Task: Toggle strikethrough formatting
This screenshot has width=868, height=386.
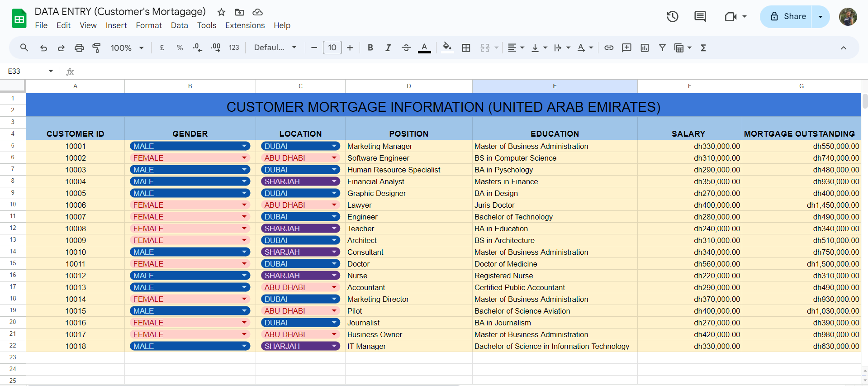Action: click(406, 48)
